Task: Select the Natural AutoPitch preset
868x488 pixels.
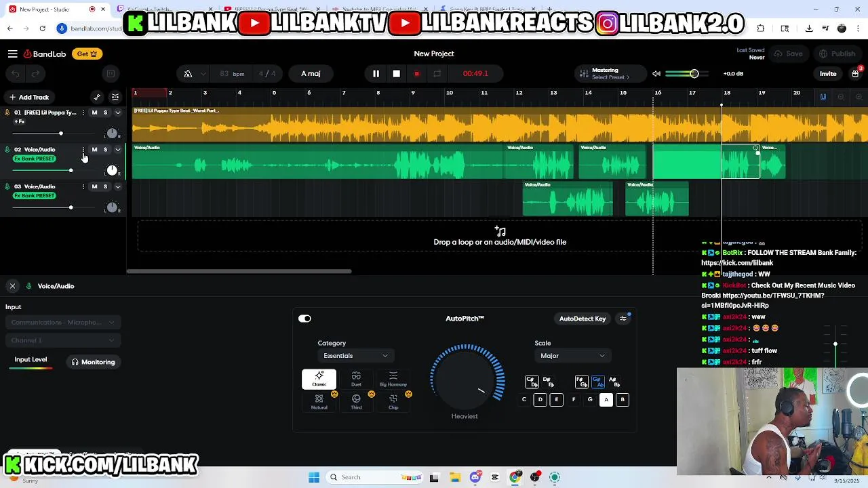Action: click(x=319, y=401)
